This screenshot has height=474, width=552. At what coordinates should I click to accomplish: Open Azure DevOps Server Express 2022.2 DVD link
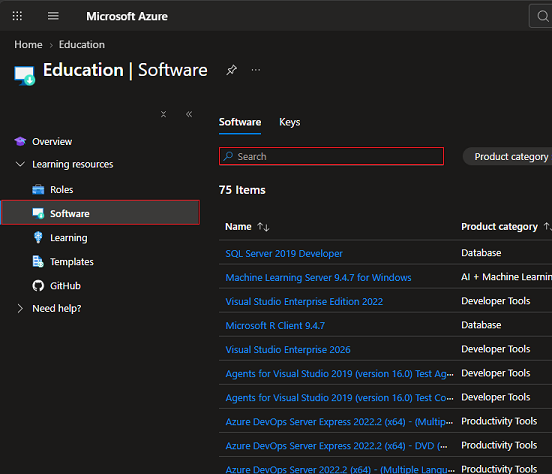[x=337, y=445]
